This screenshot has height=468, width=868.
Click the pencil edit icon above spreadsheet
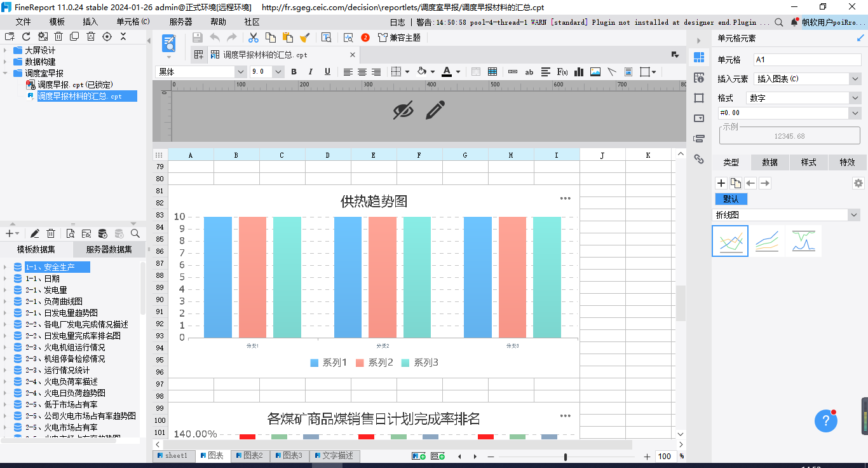(435, 110)
